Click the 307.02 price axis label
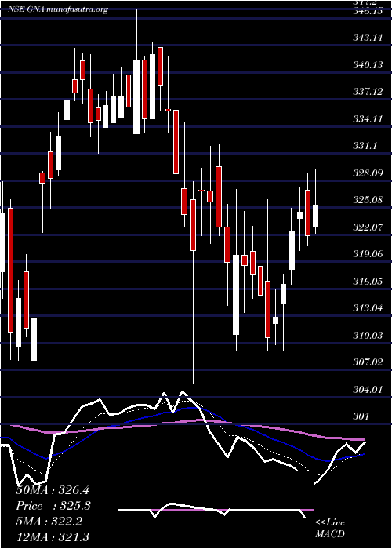392x549 pixels. (368, 362)
